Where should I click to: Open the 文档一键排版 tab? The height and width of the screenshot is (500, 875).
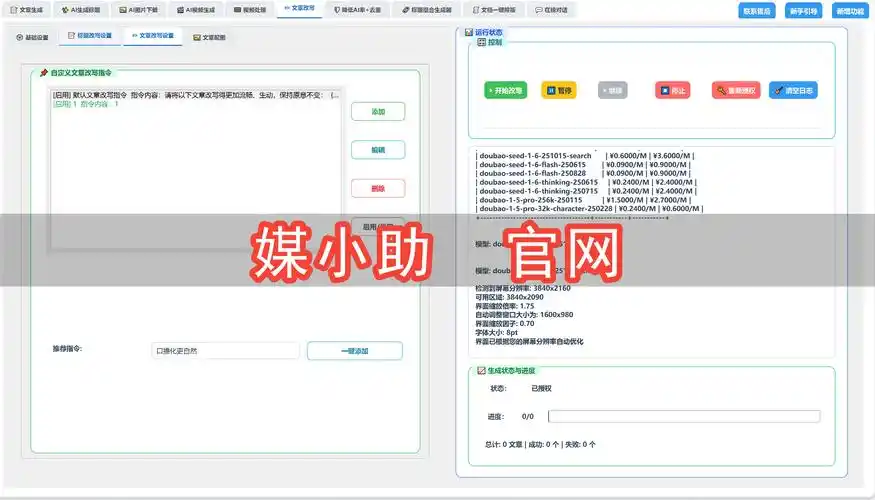[494, 9]
